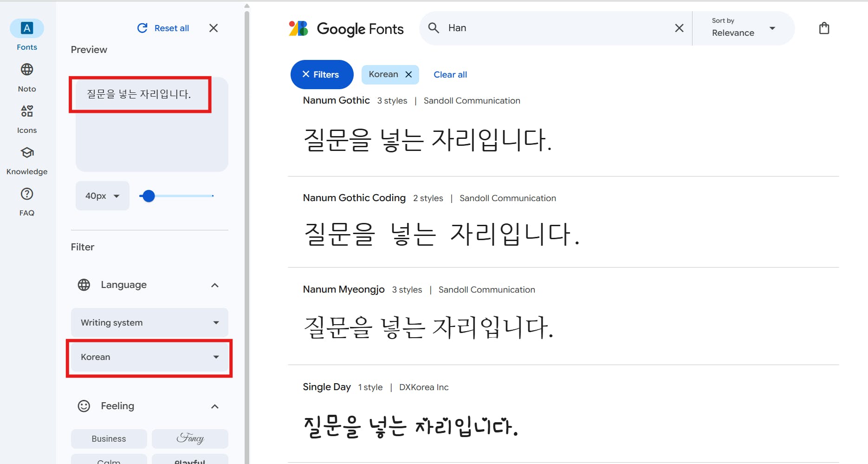
Task: Click the shopping bag icon
Action: pyautogui.click(x=824, y=28)
